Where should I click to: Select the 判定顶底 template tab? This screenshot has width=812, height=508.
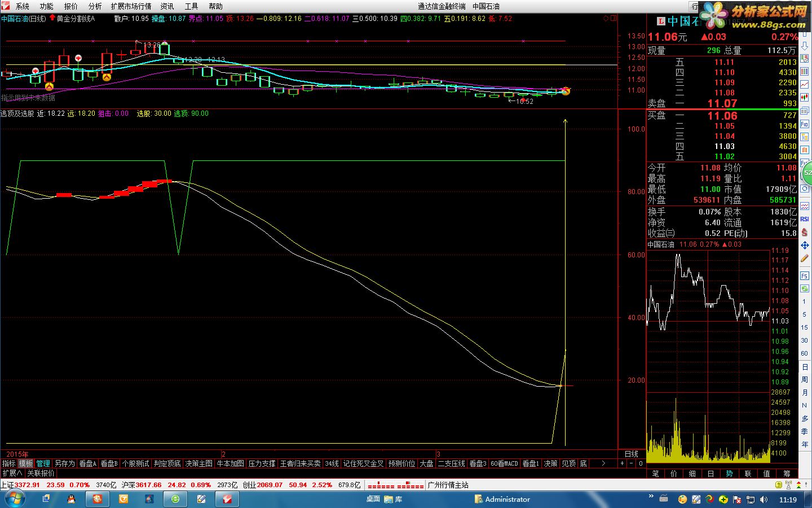click(167, 463)
